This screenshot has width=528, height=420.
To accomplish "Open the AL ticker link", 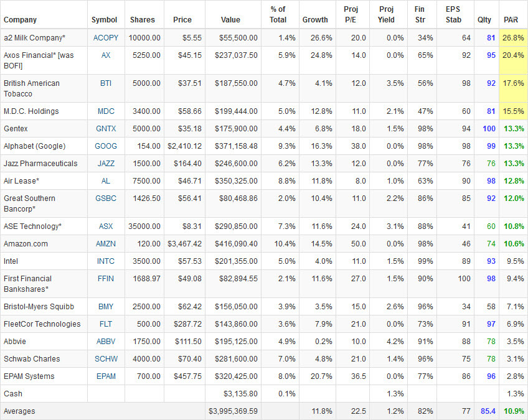I will point(106,181).
